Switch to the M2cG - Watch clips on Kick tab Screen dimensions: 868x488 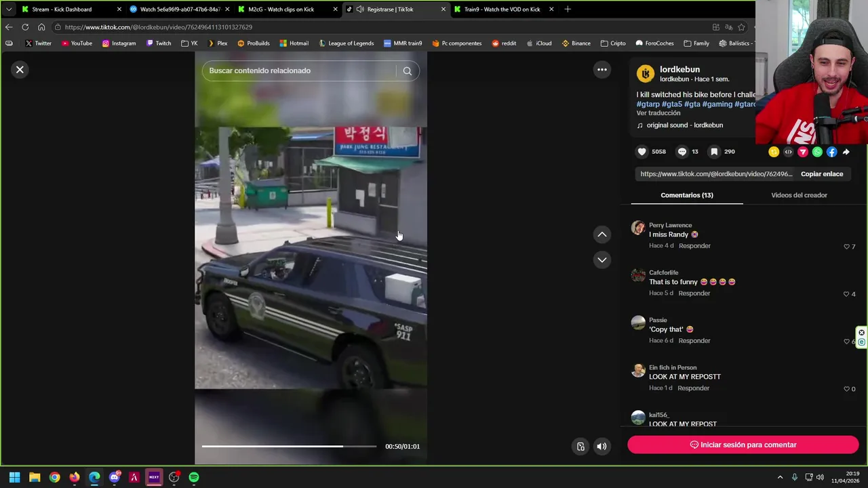[x=288, y=9]
